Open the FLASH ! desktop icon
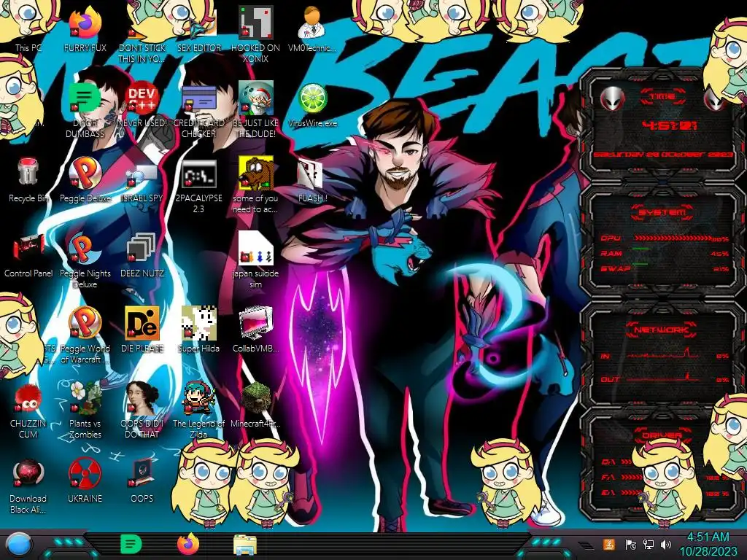This screenshot has height=560, width=747. [x=312, y=179]
